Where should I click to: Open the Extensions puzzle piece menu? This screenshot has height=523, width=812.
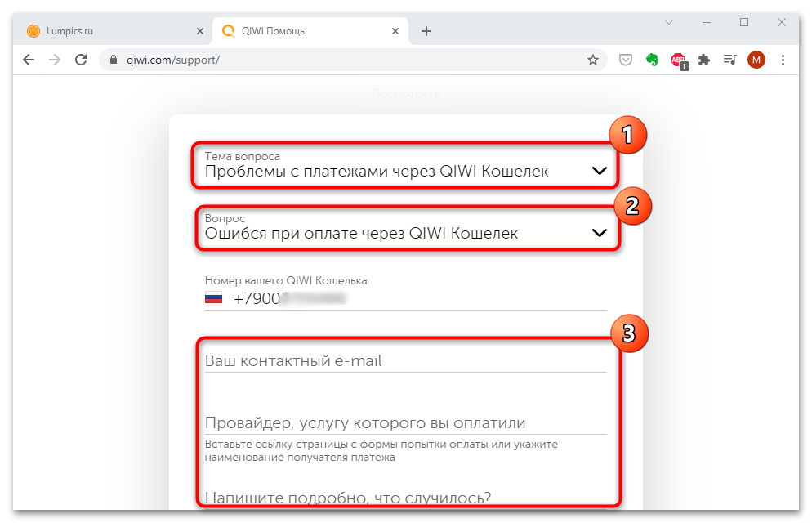click(704, 60)
